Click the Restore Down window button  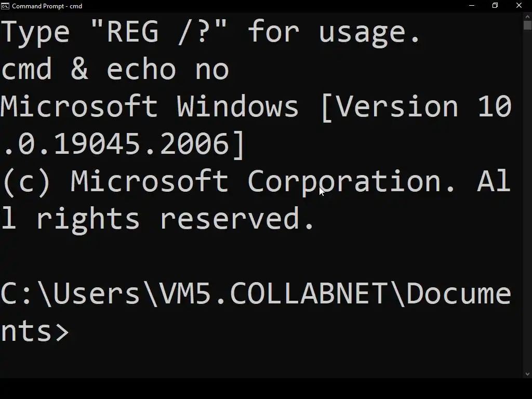(x=495, y=6)
